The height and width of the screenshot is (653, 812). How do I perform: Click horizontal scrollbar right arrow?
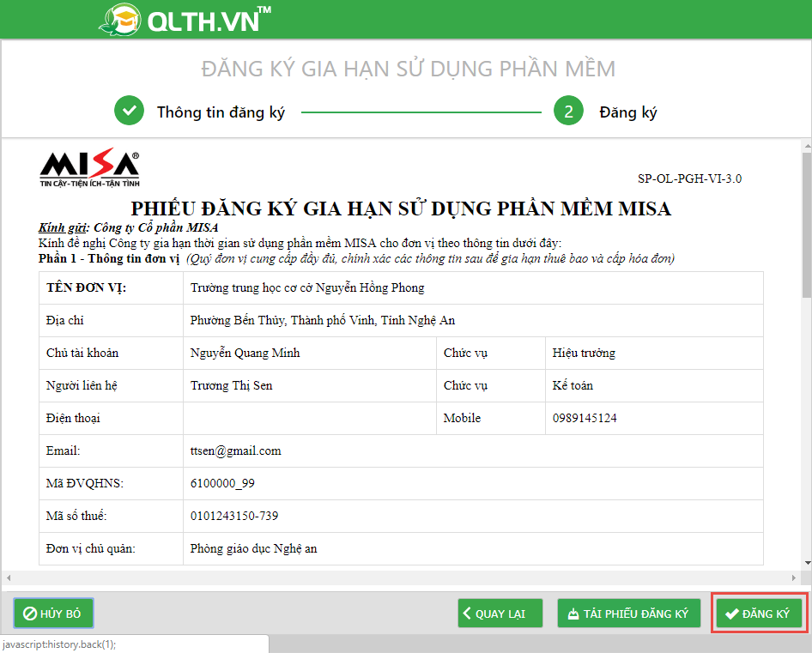(x=793, y=577)
